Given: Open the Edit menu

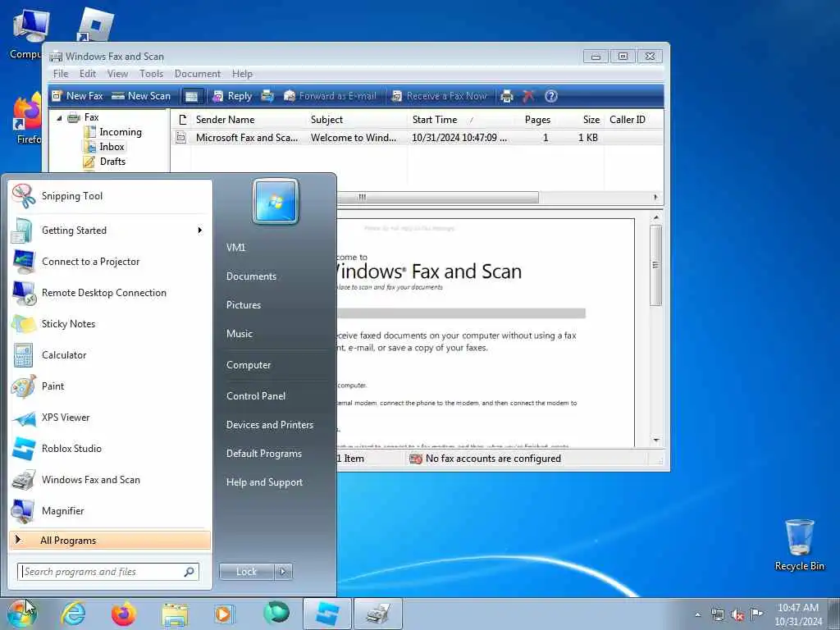Looking at the screenshot, I should [87, 74].
